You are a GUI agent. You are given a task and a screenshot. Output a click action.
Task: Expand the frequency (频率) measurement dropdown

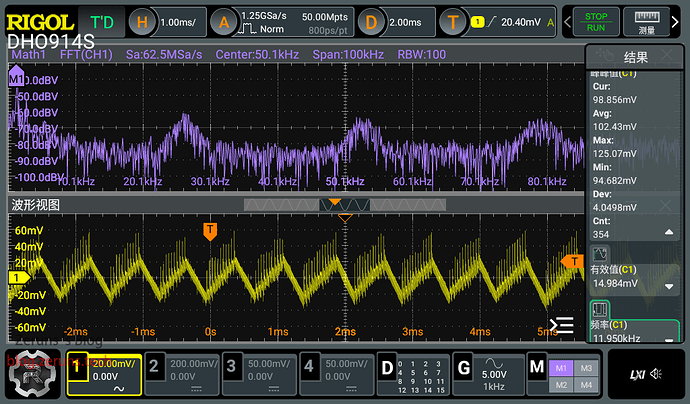[668, 335]
